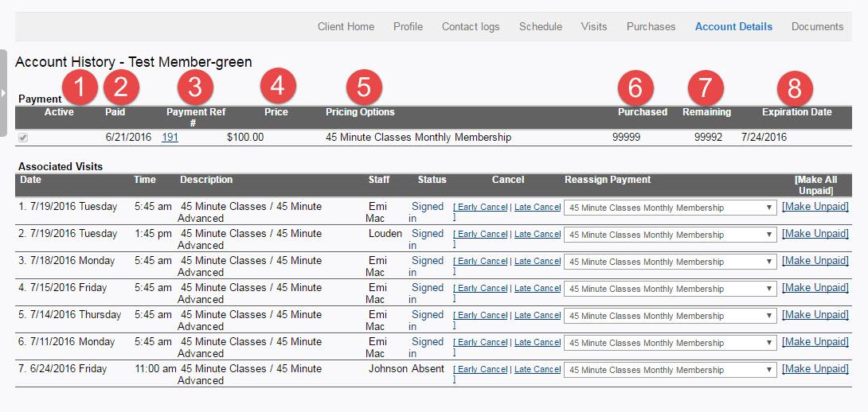Make the 7/19/2016 5:45 am visit unpaid
This screenshot has height=412, width=868.
coord(815,206)
